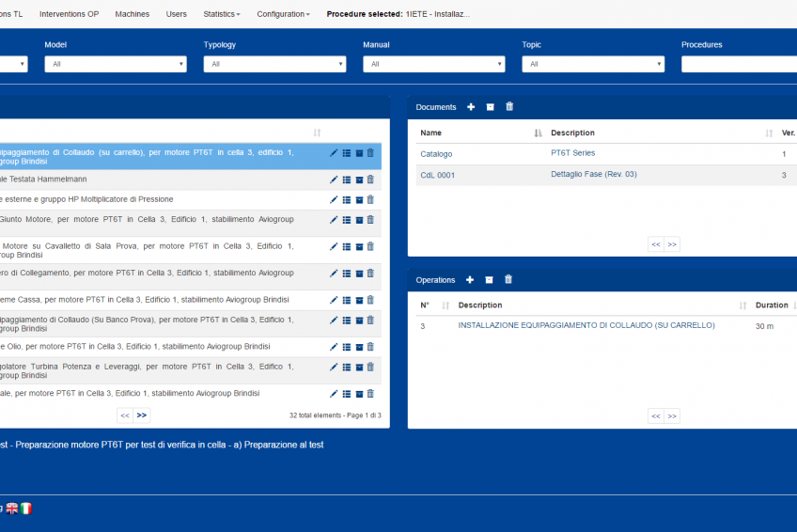Open the Catalogo document link
This screenshot has height=532, width=797.
[436, 154]
